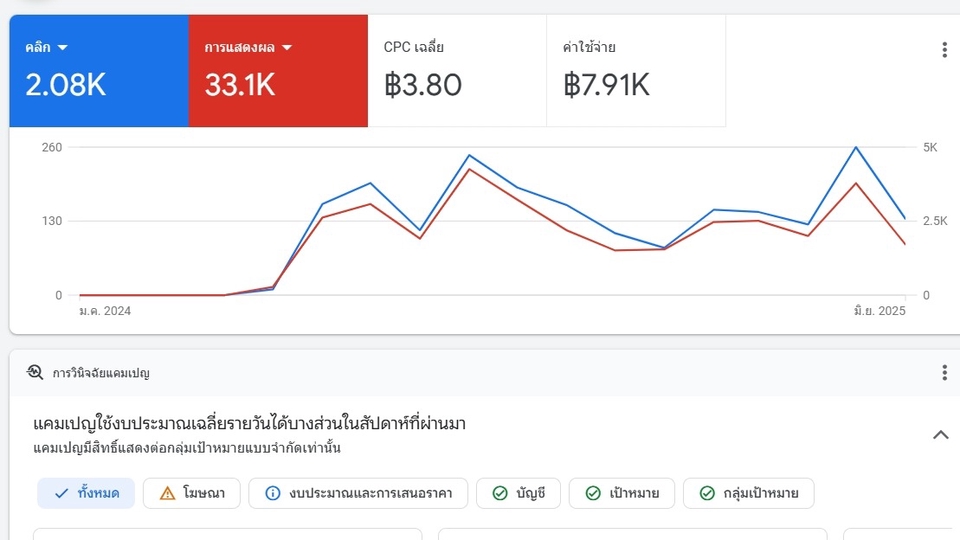
Task: Toggle the ทั้งหมด filter chip
Action: (x=86, y=493)
